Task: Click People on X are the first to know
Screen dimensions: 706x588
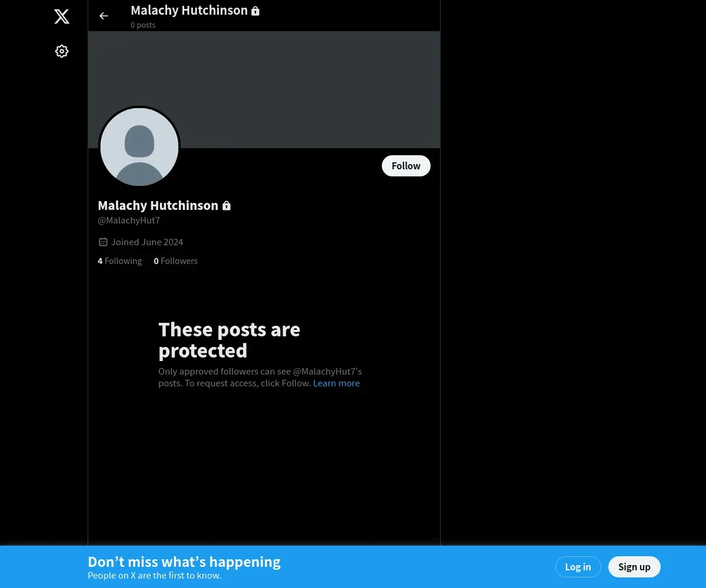Action: (154, 576)
